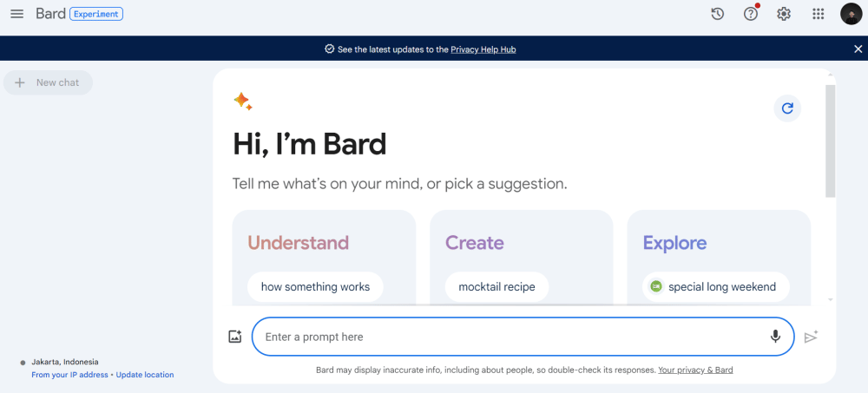Open the Privacy Help Hub link

[x=483, y=49]
